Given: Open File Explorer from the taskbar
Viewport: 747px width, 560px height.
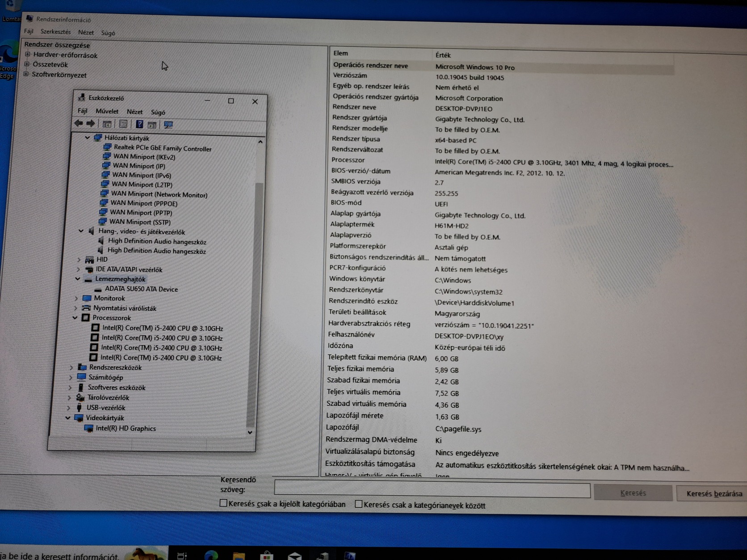Looking at the screenshot, I should click(x=239, y=556).
